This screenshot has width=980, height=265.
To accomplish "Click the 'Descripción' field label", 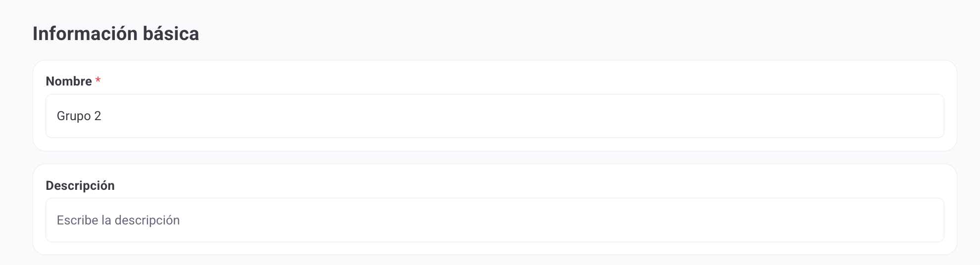I will [x=80, y=186].
